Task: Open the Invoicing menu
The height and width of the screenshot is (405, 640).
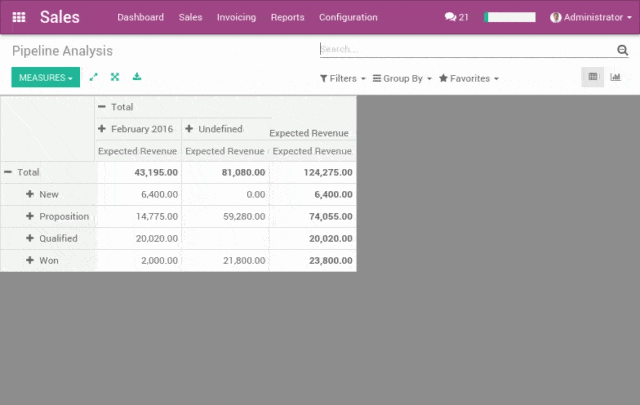Action: pos(236,17)
